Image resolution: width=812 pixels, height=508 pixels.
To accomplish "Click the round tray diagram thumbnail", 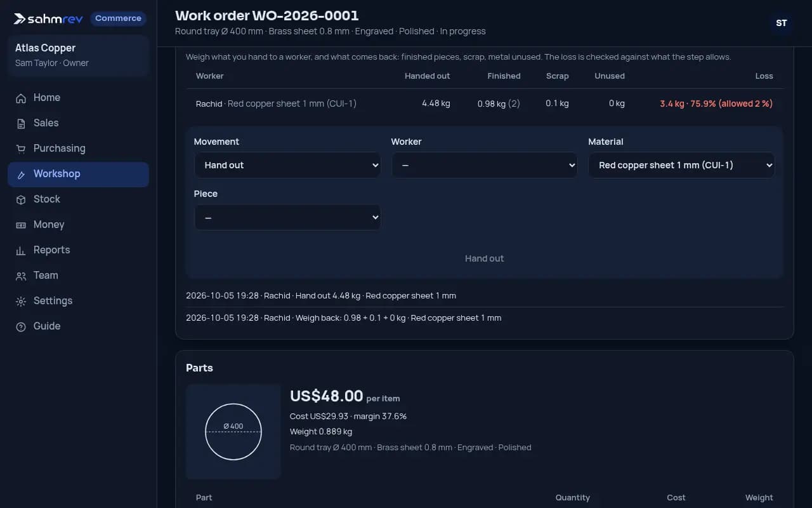I will point(233,432).
